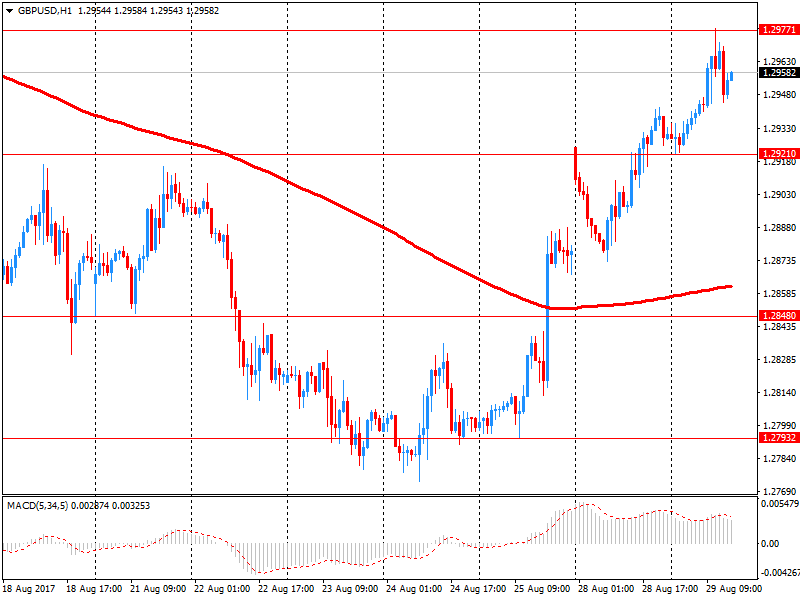Click the 22 Aug 17:00 time label
The width and height of the screenshot is (800, 600).
(x=286, y=589)
